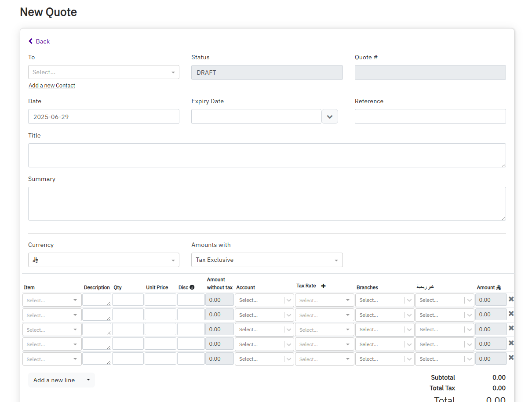Delete the fourth line item row
This screenshot has height=402, width=532.
pyautogui.click(x=511, y=343)
